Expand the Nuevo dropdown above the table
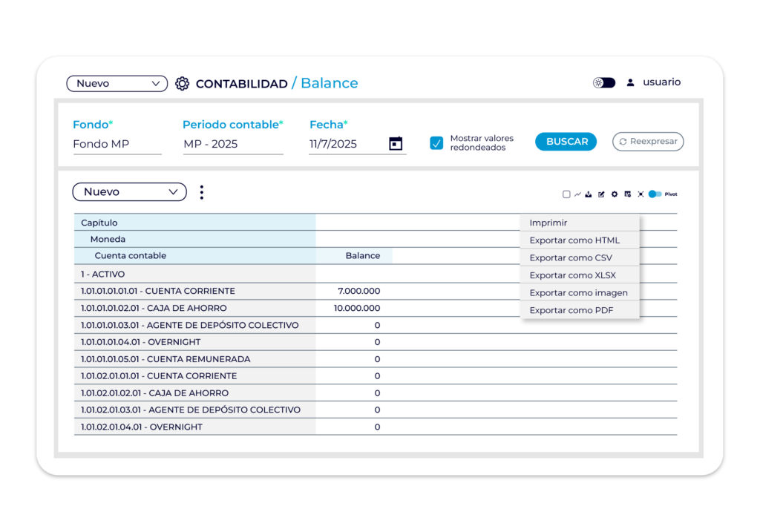Image resolution: width=760 pixels, height=532 pixels. click(x=129, y=192)
